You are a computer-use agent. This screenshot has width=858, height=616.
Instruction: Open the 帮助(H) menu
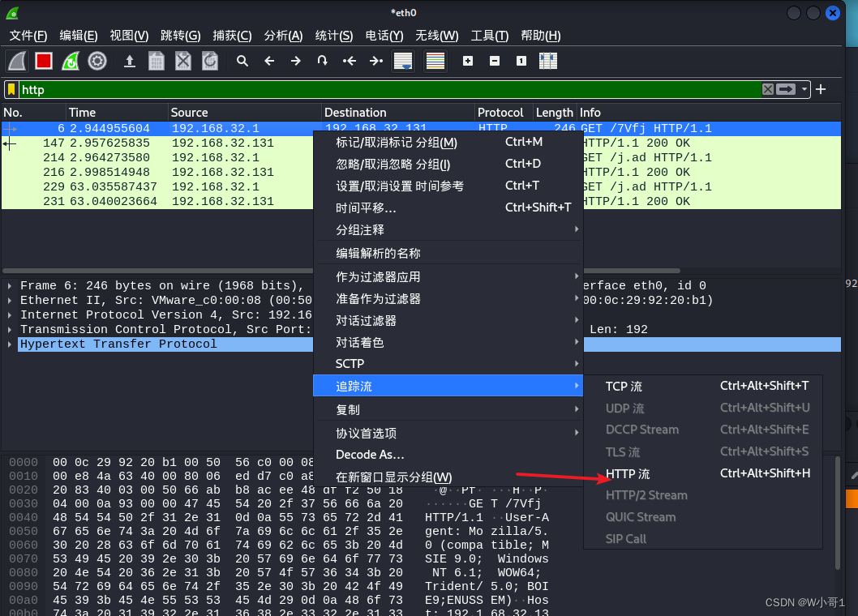click(x=541, y=36)
